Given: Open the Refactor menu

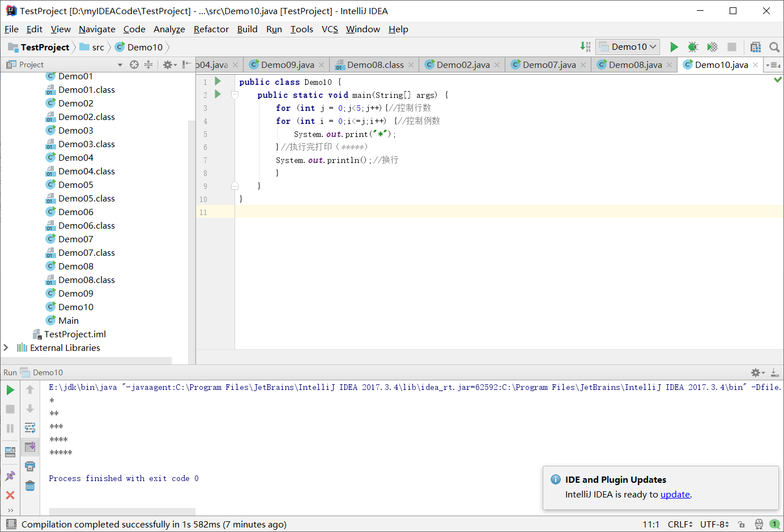Looking at the screenshot, I should click(x=211, y=29).
